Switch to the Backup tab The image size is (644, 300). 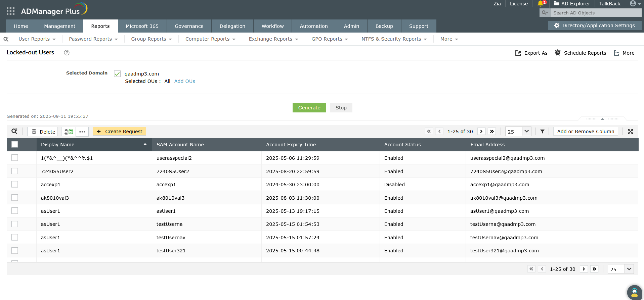pos(384,26)
